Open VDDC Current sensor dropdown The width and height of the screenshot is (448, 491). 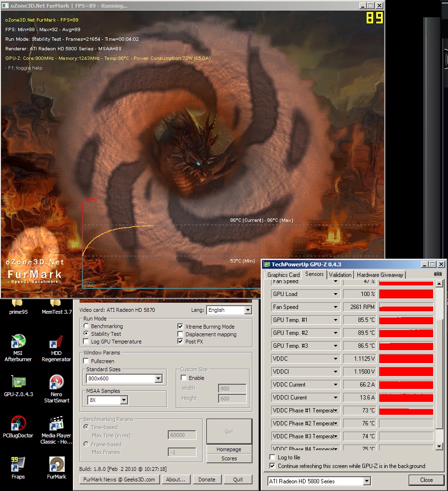point(335,385)
